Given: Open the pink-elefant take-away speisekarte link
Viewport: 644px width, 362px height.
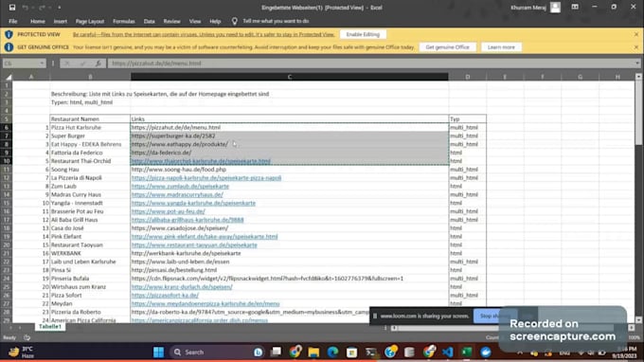Looking at the screenshot, I should tap(205, 237).
